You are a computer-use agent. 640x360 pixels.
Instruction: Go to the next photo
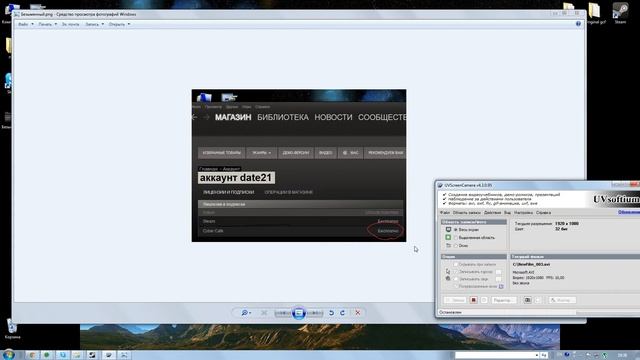tap(315, 313)
